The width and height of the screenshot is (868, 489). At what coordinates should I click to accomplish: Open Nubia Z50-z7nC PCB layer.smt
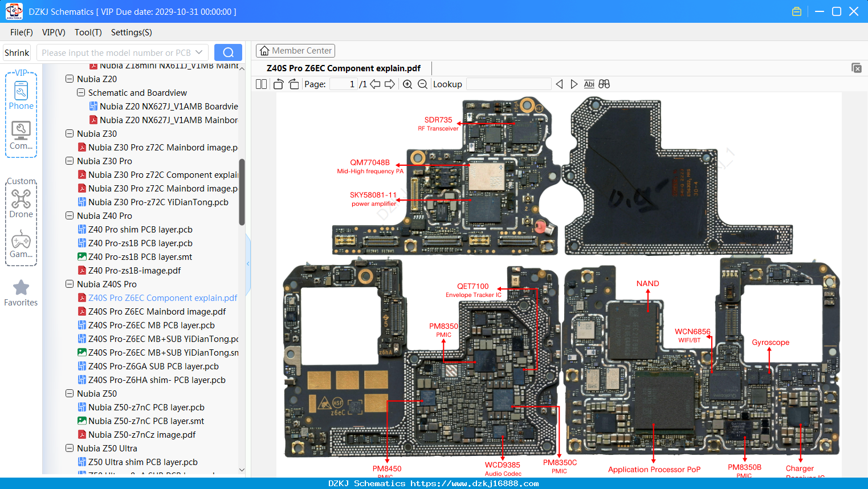[141, 421]
